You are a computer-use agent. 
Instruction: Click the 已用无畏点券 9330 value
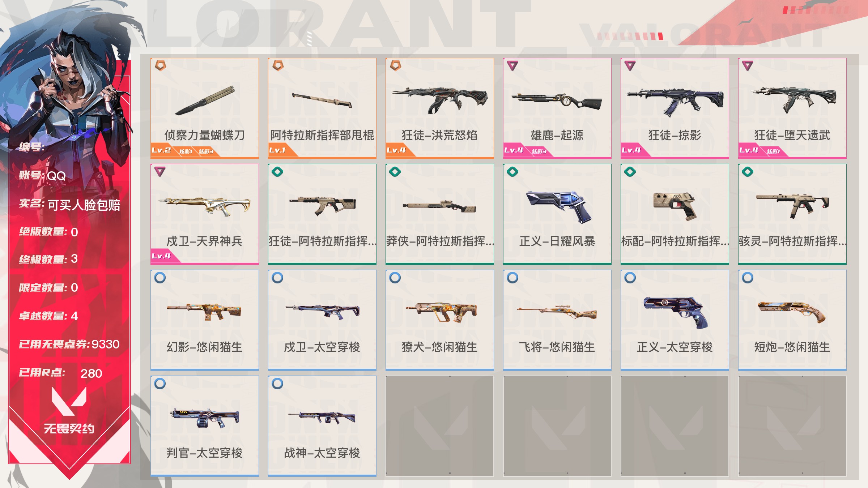click(105, 344)
